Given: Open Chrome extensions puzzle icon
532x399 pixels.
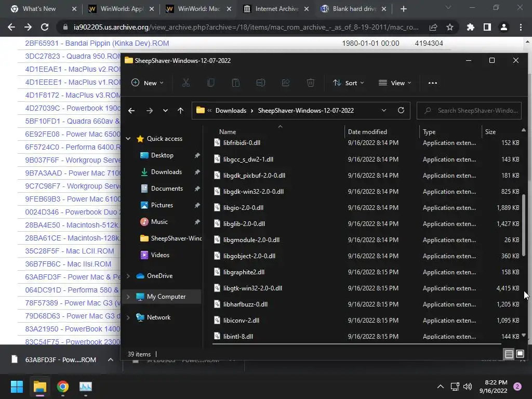Looking at the screenshot, I should coord(471,27).
